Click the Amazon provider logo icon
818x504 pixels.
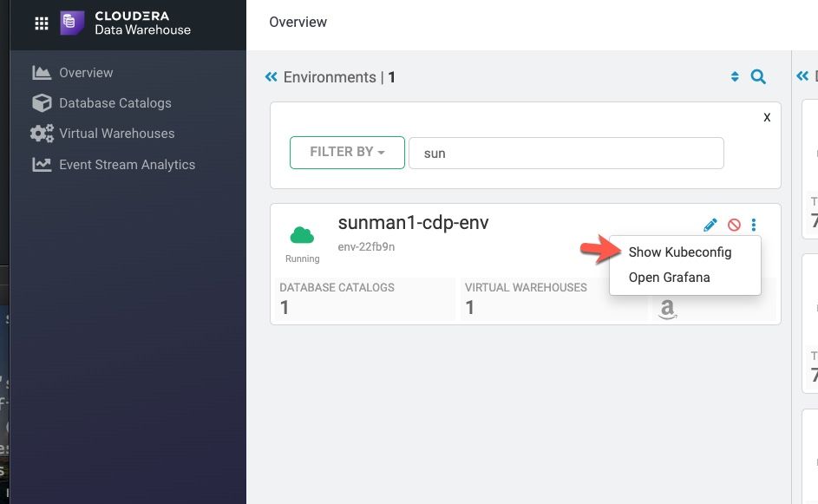(x=667, y=309)
